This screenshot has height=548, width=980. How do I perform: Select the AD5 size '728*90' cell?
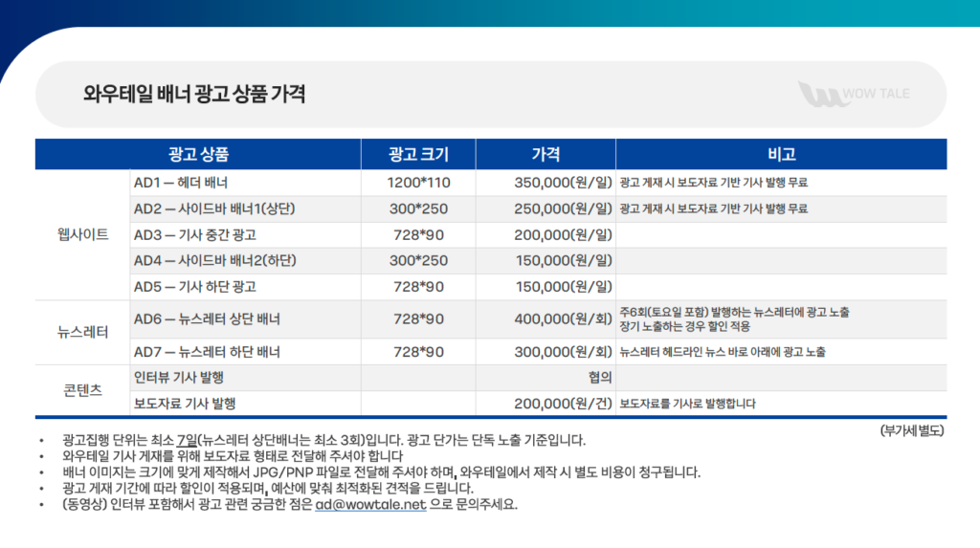[x=418, y=287]
